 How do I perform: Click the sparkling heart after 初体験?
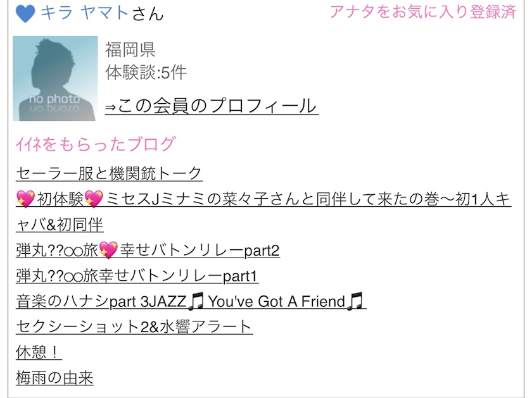(94, 199)
